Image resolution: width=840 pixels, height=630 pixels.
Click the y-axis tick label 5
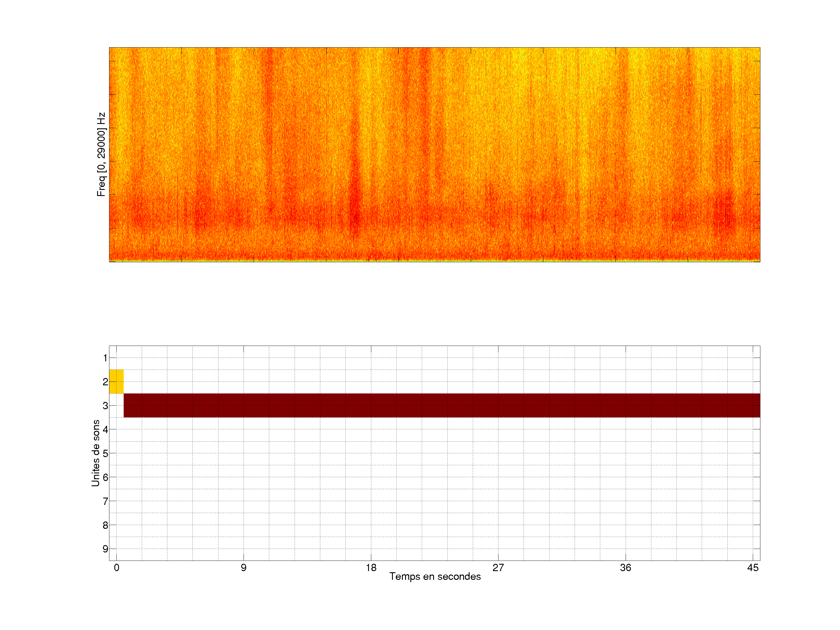105,454
